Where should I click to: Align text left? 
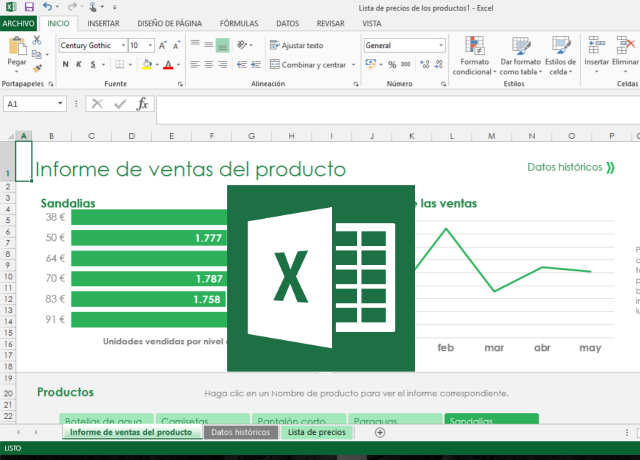[195, 64]
